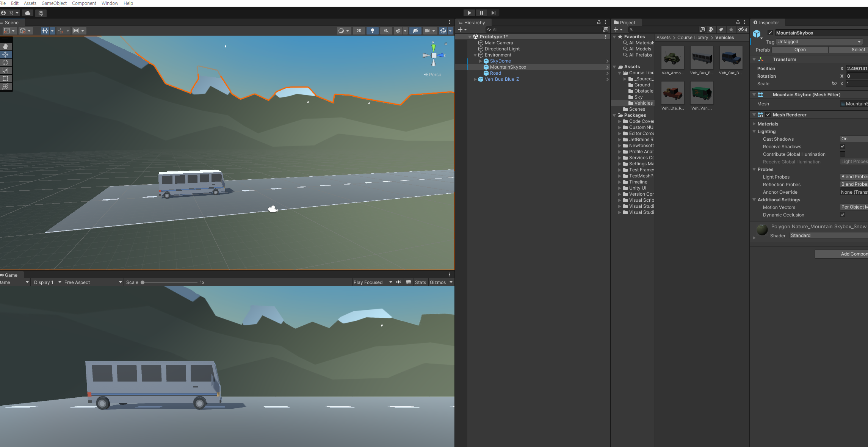Select the Scale tool
Viewport: 868px width, 447px height.
(x=5, y=71)
